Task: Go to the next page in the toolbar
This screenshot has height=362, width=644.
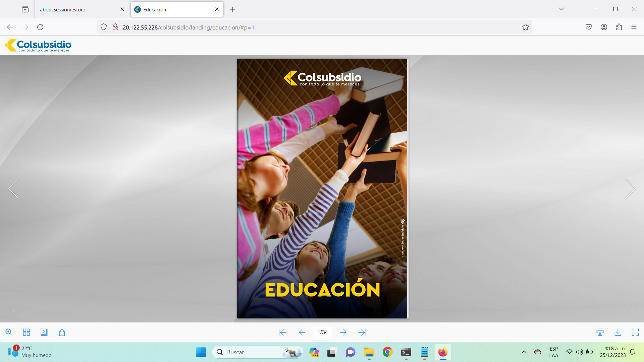Action: 343,332
